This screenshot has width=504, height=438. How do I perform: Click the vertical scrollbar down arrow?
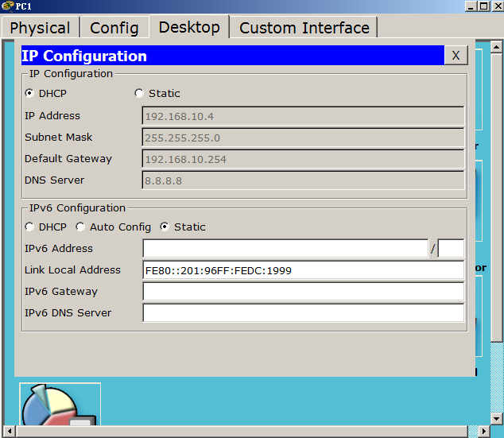497,418
